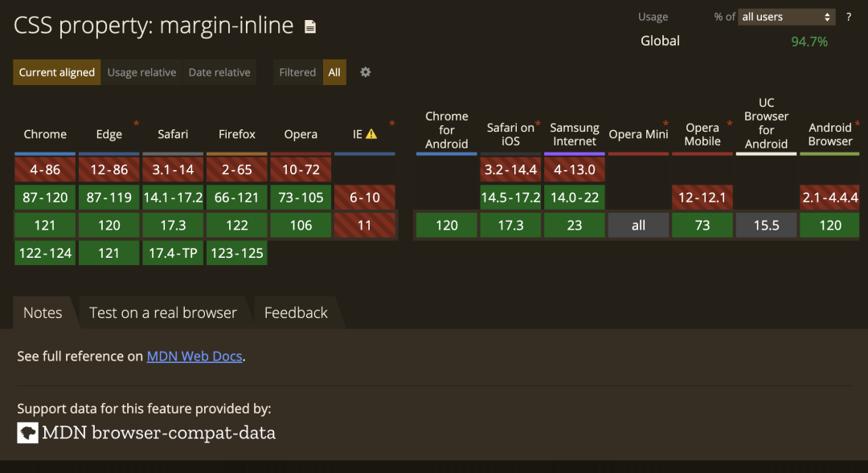
Task: Select Chrome 87-120 cell
Action: coord(45,198)
